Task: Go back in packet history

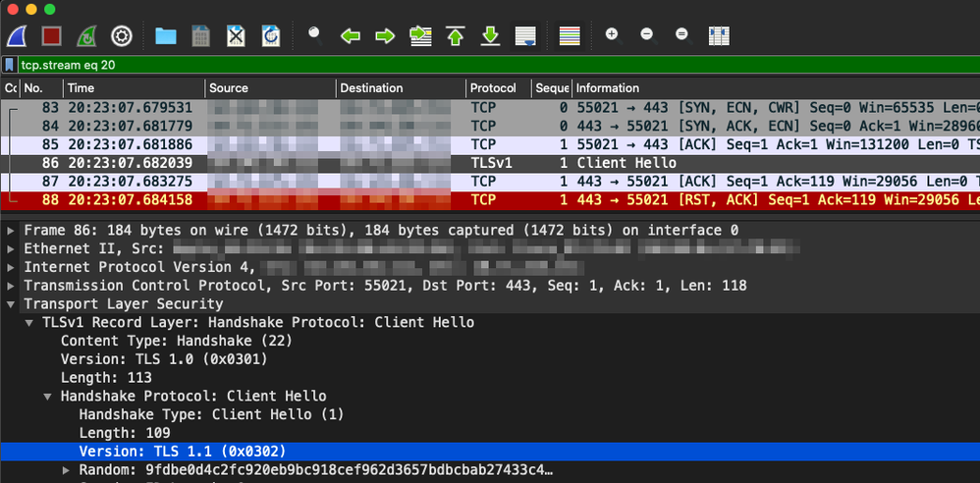Action: (x=351, y=36)
